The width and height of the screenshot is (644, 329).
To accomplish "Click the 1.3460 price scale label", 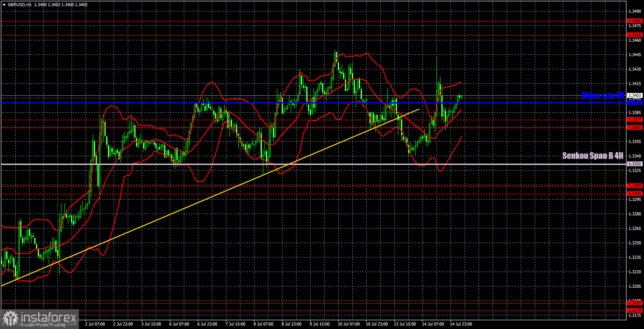I will point(634,40).
